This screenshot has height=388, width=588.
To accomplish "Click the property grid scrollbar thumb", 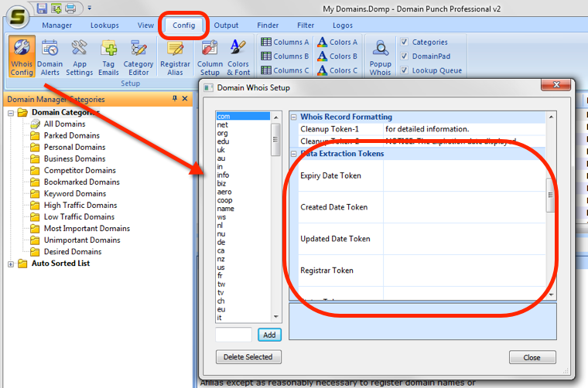I will [x=551, y=195].
